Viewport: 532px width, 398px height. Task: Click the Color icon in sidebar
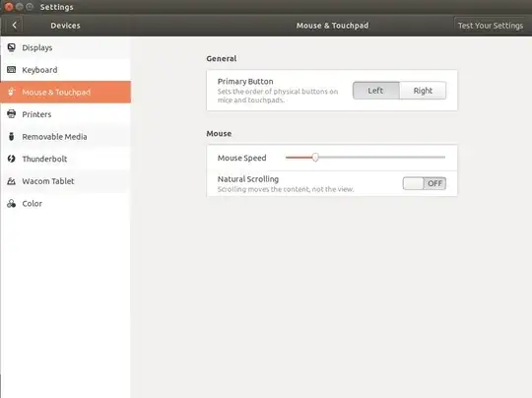[x=11, y=203]
